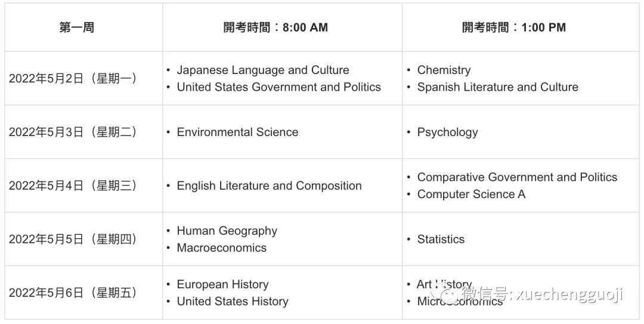Viewport: 644px width, 324px height.
Task: Select the Environmental Science entry
Action: 237,132
